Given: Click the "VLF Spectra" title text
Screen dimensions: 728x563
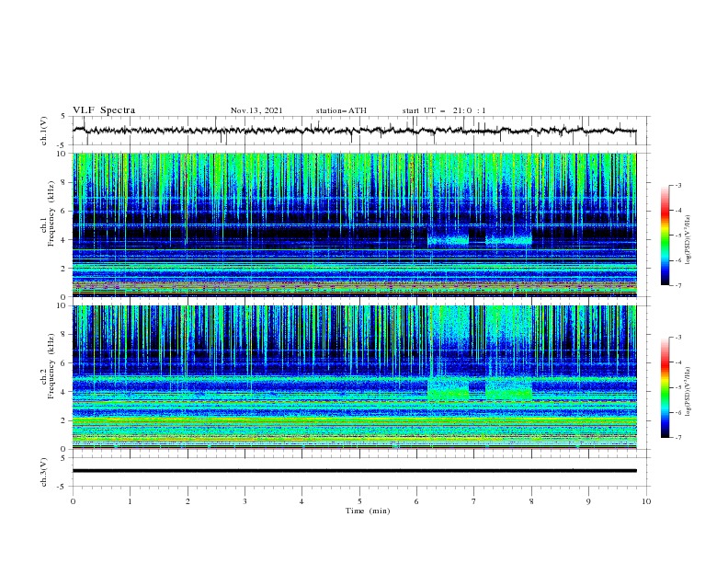Looking at the screenshot, I should 104,110.
